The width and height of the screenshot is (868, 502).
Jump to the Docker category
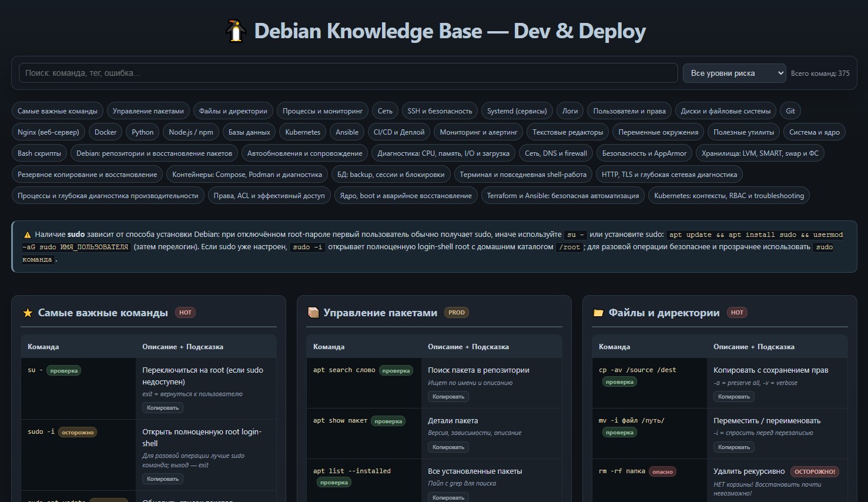pyautogui.click(x=106, y=132)
